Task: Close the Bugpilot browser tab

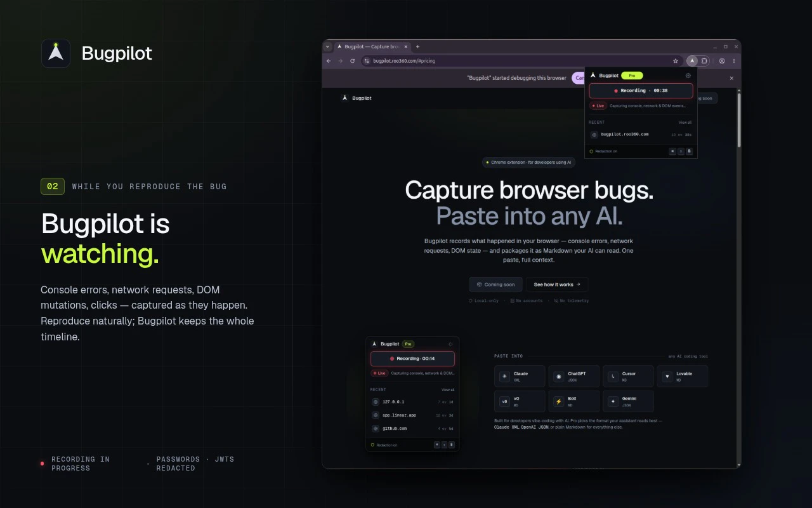Action: [406, 46]
